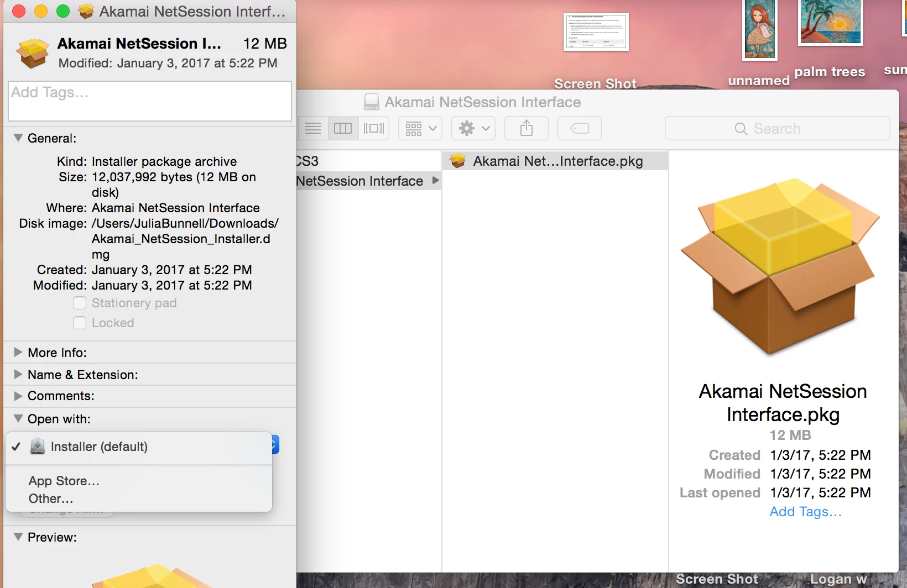Switch Finder to list view
The height and width of the screenshot is (588, 907).
(x=313, y=128)
